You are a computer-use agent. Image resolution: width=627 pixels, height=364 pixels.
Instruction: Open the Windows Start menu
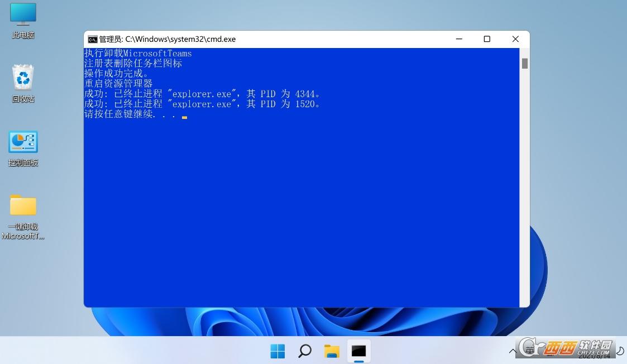click(277, 351)
